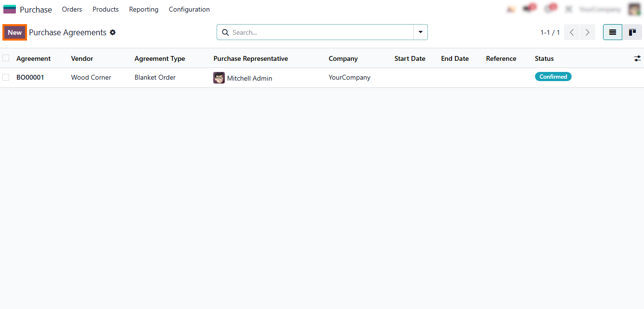The width and height of the screenshot is (644, 309).
Task: Create a new purchase agreement
Action: 14,32
